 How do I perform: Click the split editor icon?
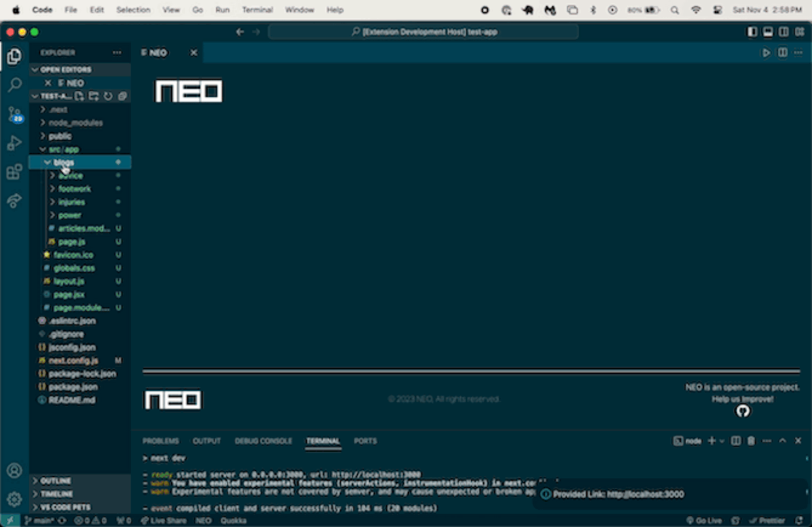click(783, 53)
